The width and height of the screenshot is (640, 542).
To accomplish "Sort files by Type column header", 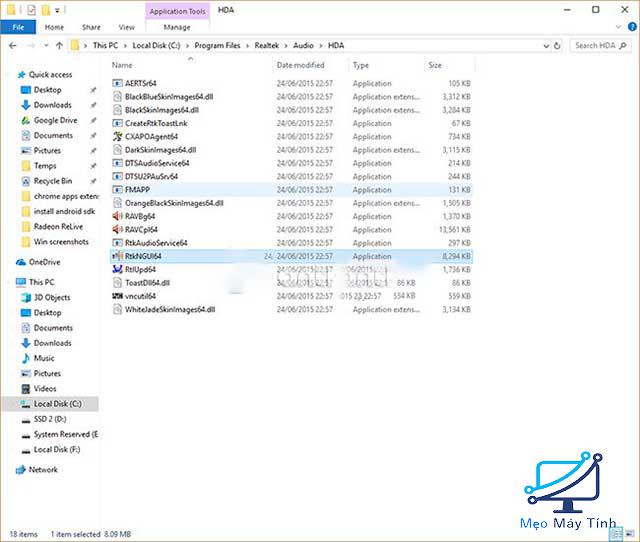I will [360, 65].
